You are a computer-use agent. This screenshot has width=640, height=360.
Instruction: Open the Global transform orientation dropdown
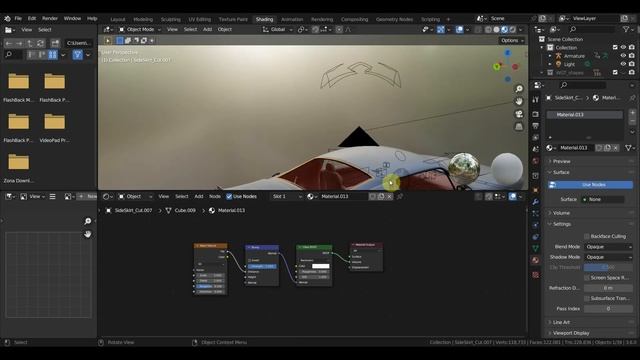tap(278, 29)
